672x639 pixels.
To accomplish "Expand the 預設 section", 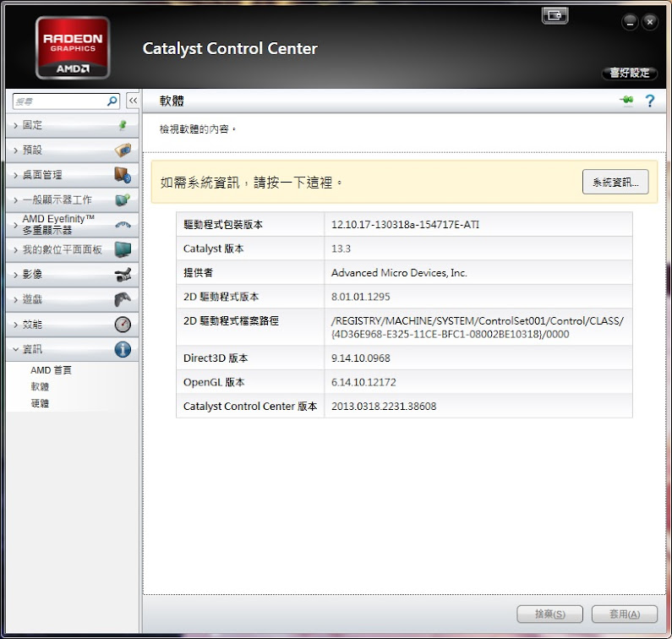I will point(72,150).
